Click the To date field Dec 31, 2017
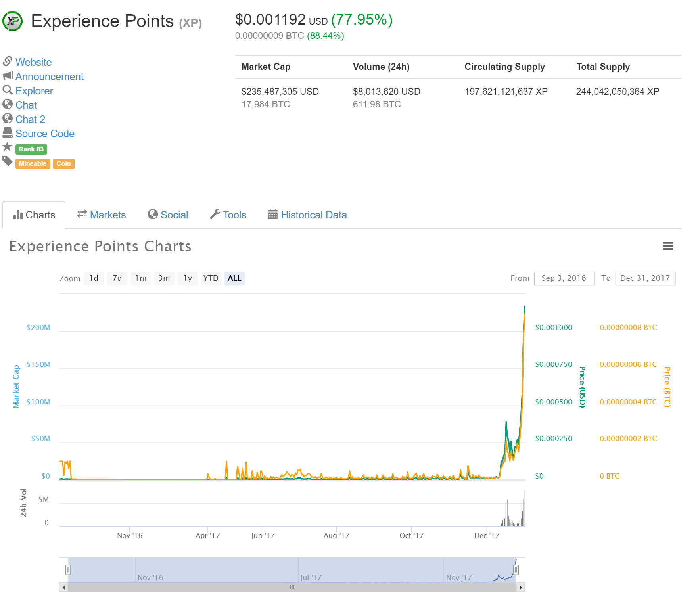700x592 pixels. (x=645, y=278)
